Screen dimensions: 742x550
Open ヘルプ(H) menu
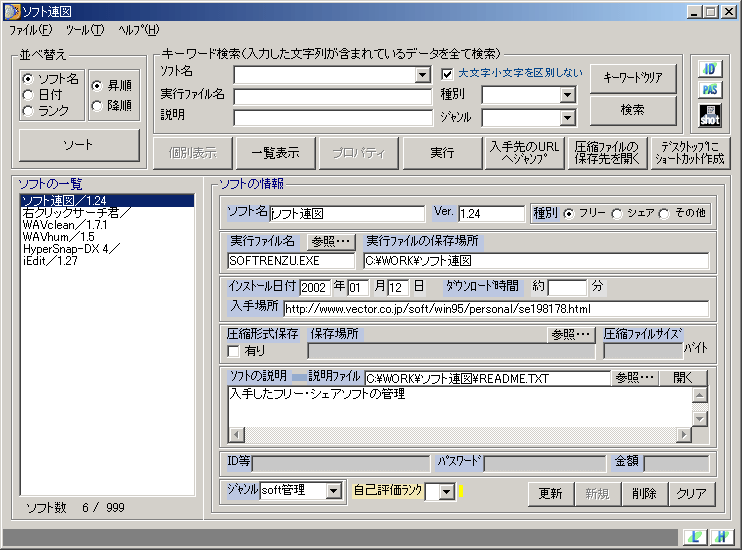point(139,30)
